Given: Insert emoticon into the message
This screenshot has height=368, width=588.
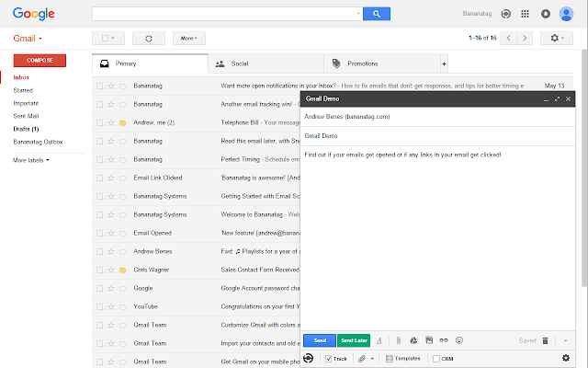Looking at the screenshot, I should (x=459, y=340).
